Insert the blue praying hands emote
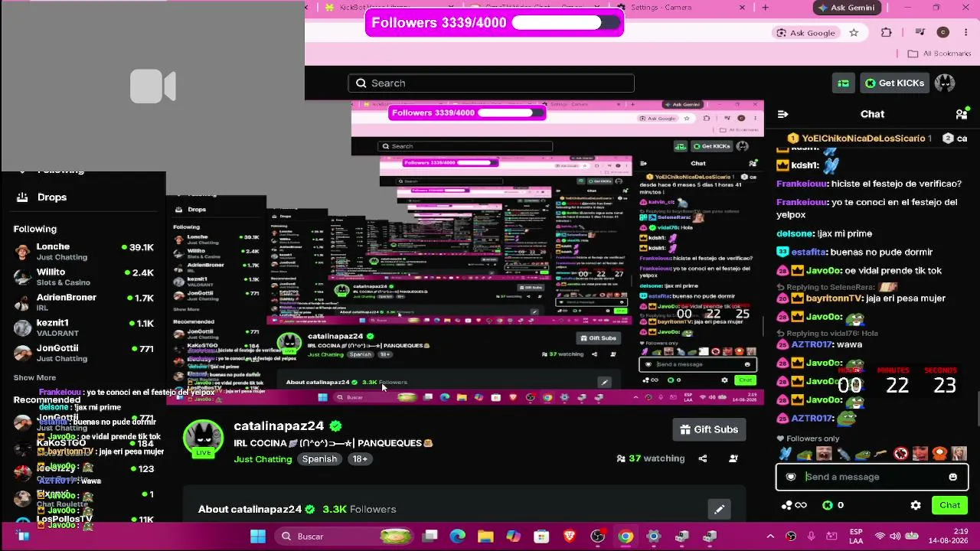 pos(786,454)
